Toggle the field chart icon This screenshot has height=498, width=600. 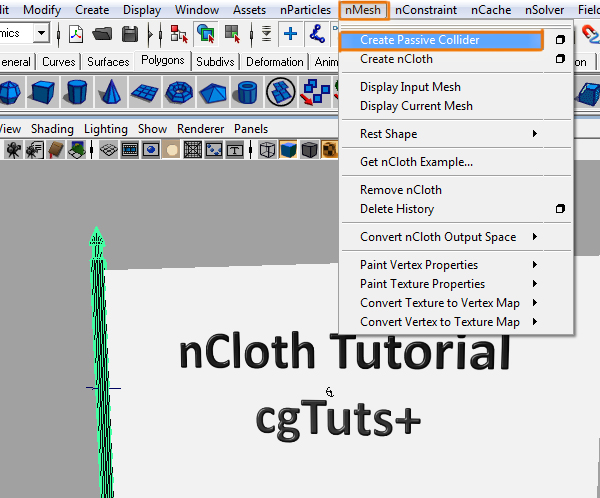click(193, 150)
